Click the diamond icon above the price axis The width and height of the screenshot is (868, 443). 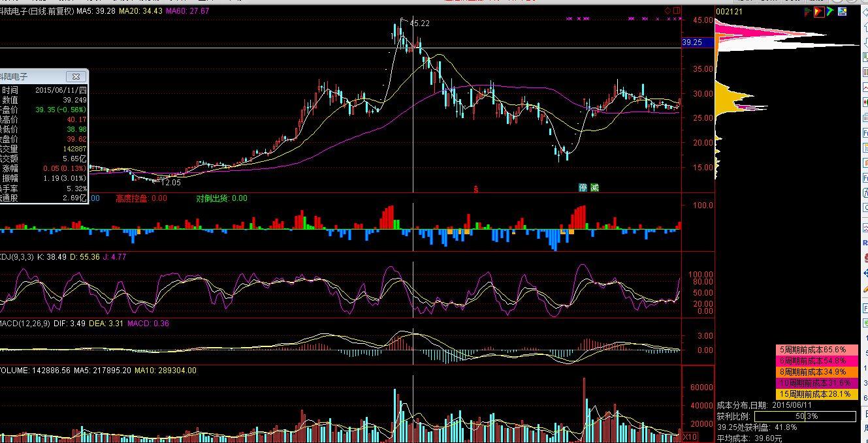click(667, 11)
